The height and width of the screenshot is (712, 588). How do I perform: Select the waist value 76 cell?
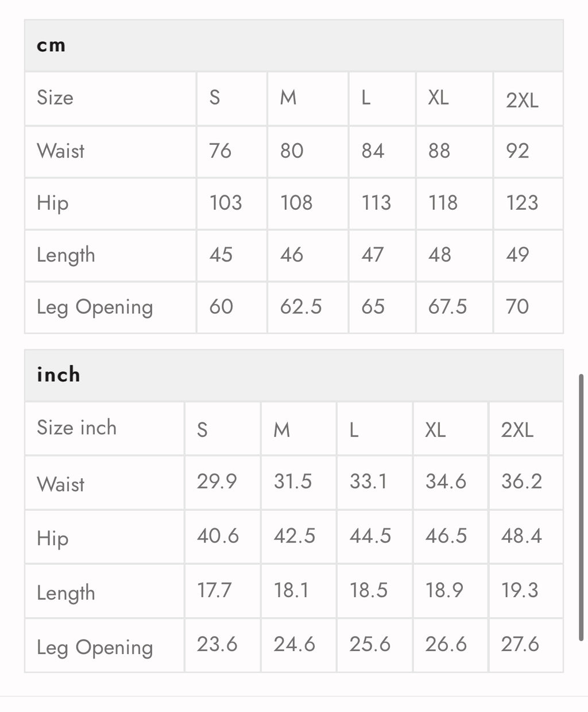pos(220,151)
